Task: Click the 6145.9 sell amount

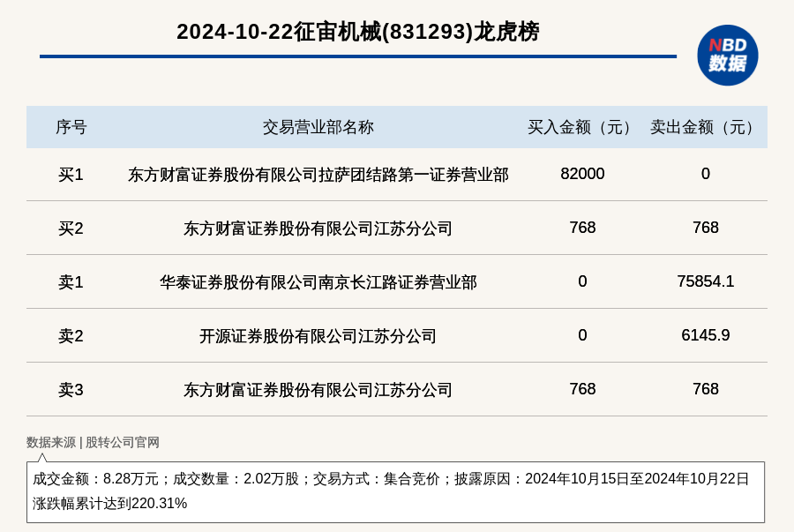Action: (706, 334)
